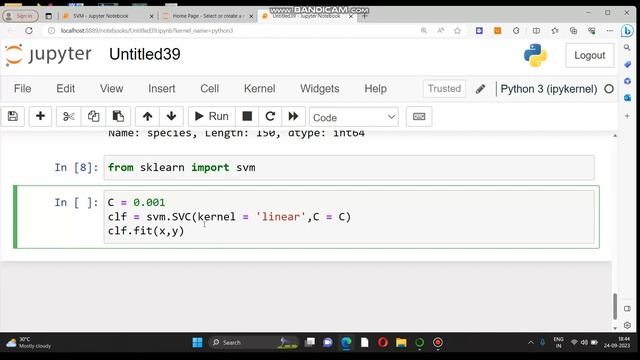The width and height of the screenshot is (640, 360).
Task: Copy selected cells
Action: tap(93, 116)
